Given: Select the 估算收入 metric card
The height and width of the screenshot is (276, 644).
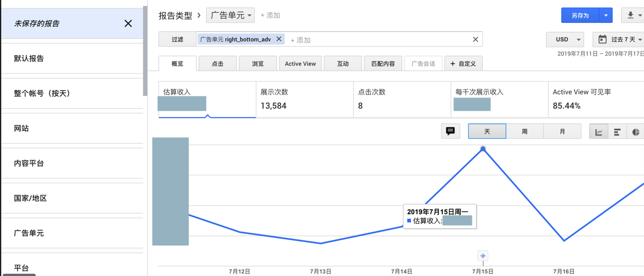Looking at the screenshot, I should 207,99.
